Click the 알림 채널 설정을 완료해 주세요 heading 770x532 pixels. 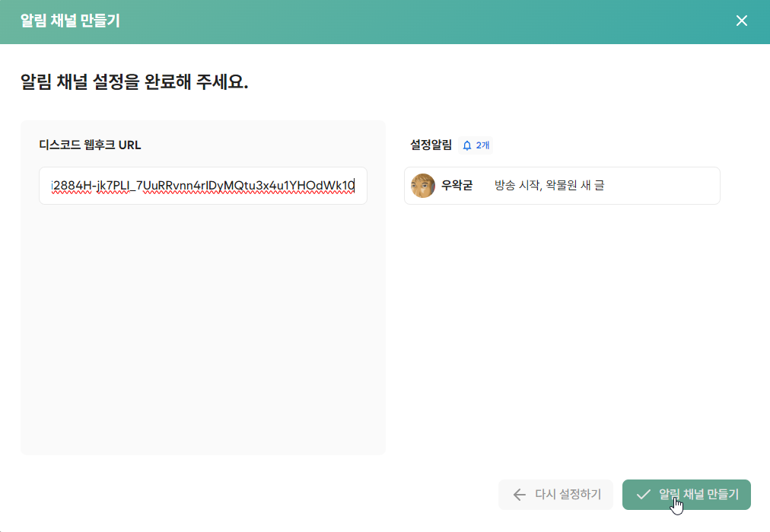134,82
